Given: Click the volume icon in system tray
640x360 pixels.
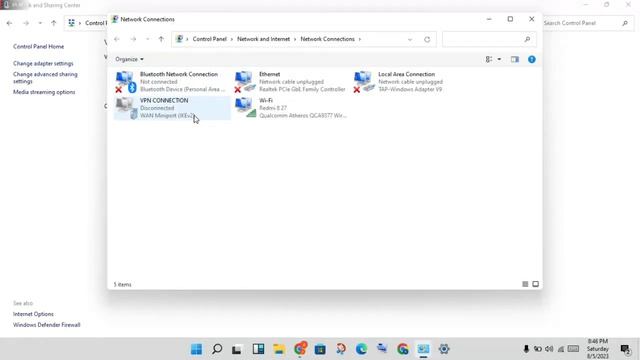Looking at the screenshot, I should [549, 349].
